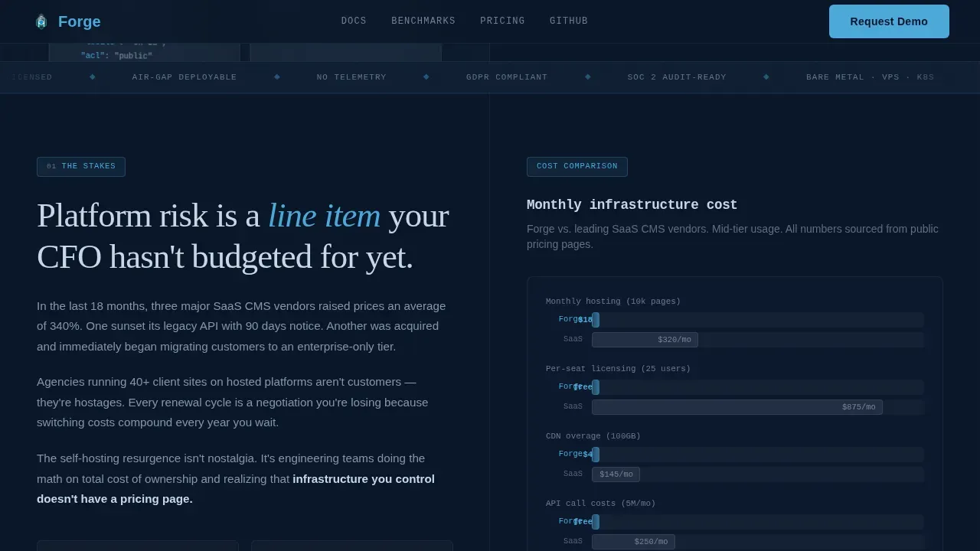Screen dimensions: 980x551
Task: Click the 'Platform risk is a line item' headline
Action: point(243,236)
